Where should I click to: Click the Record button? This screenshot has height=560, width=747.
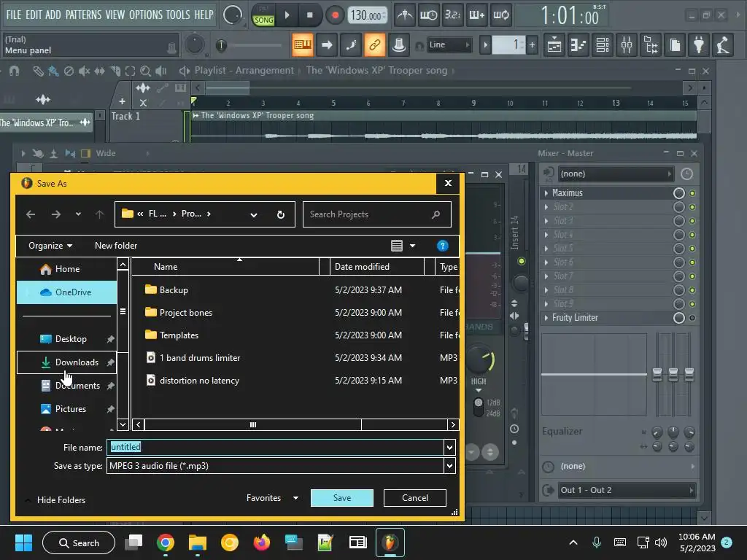coord(335,15)
